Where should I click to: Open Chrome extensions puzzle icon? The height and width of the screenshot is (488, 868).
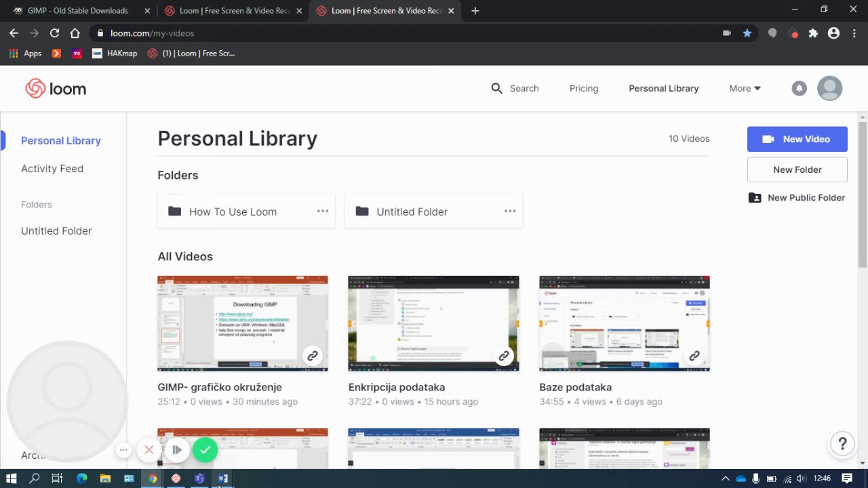click(x=813, y=33)
